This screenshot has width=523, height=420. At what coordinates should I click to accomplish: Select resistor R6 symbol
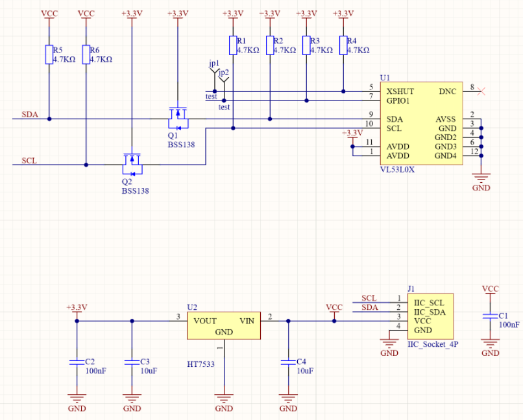pyautogui.click(x=86, y=54)
